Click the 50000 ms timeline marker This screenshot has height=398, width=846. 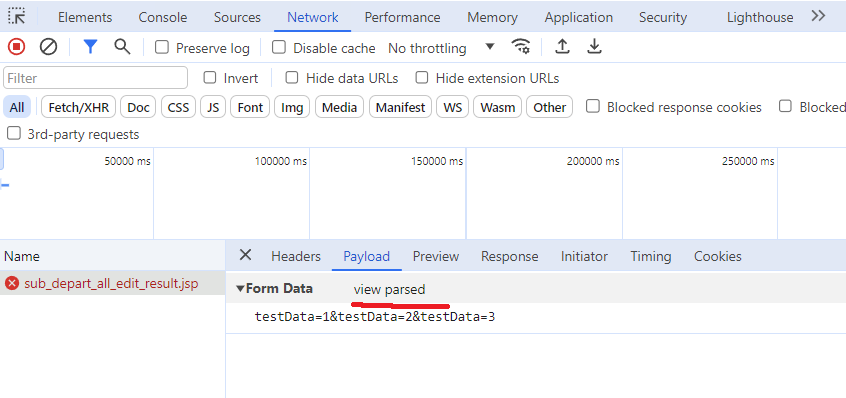click(x=128, y=161)
